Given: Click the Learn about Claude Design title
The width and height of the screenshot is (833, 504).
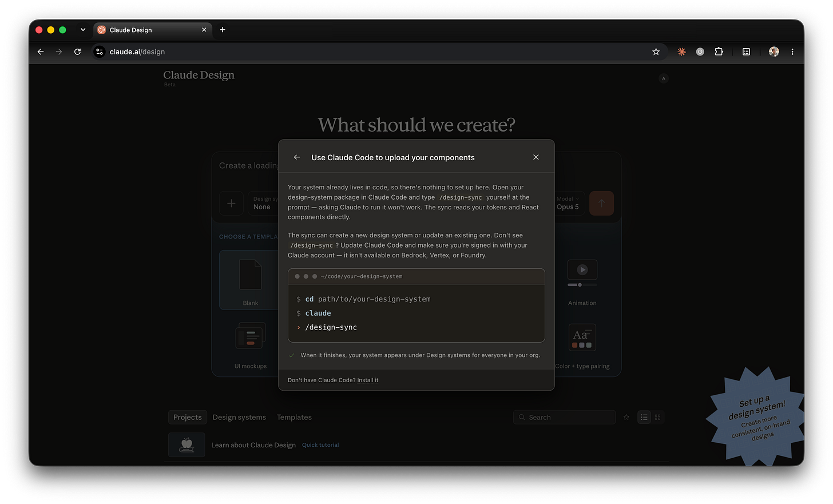Looking at the screenshot, I should 253,445.
